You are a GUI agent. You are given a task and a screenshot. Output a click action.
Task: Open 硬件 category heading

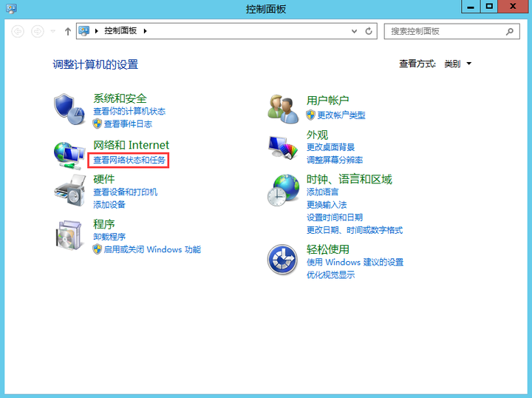[x=104, y=179]
